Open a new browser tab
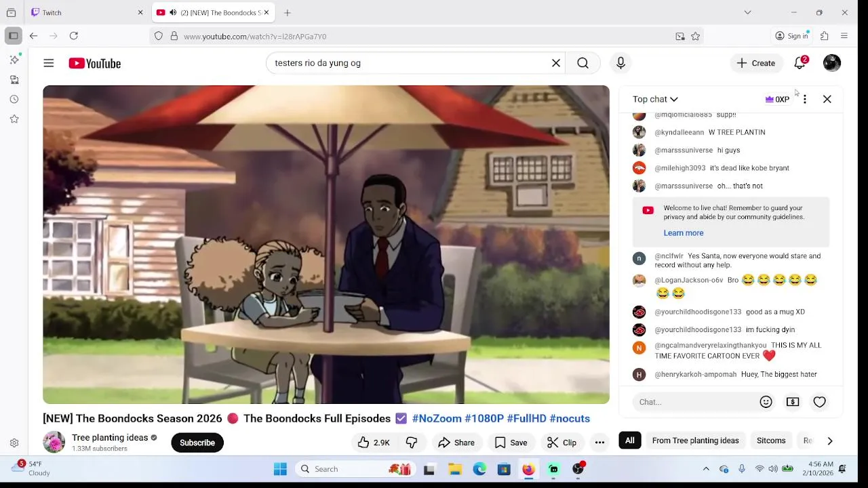Image resolution: width=868 pixels, height=488 pixels. click(288, 12)
